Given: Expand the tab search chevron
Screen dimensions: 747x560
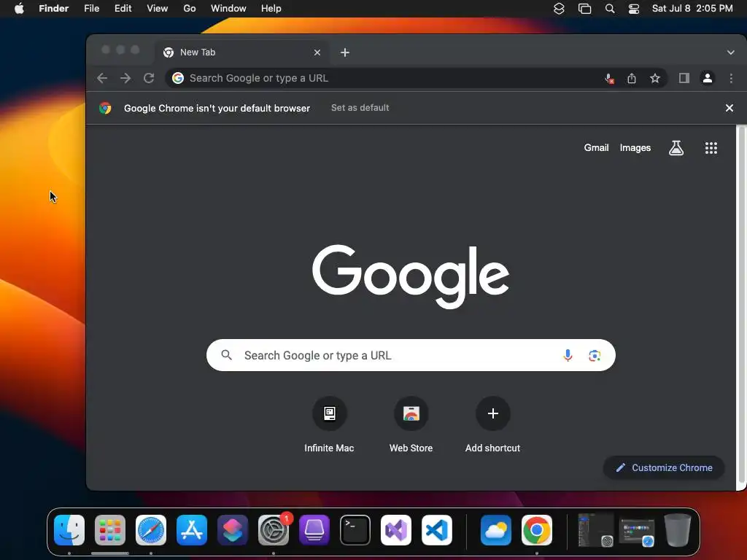Looking at the screenshot, I should point(730,52).
